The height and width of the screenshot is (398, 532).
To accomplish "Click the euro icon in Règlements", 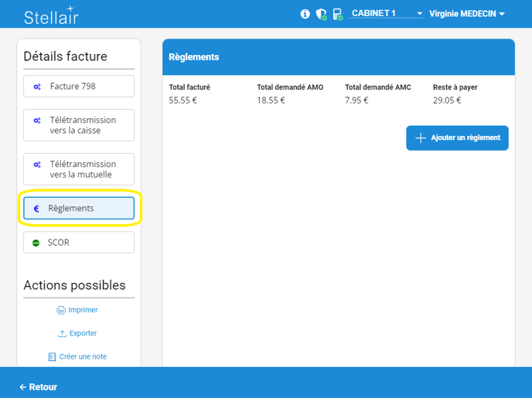I will 36,209.
